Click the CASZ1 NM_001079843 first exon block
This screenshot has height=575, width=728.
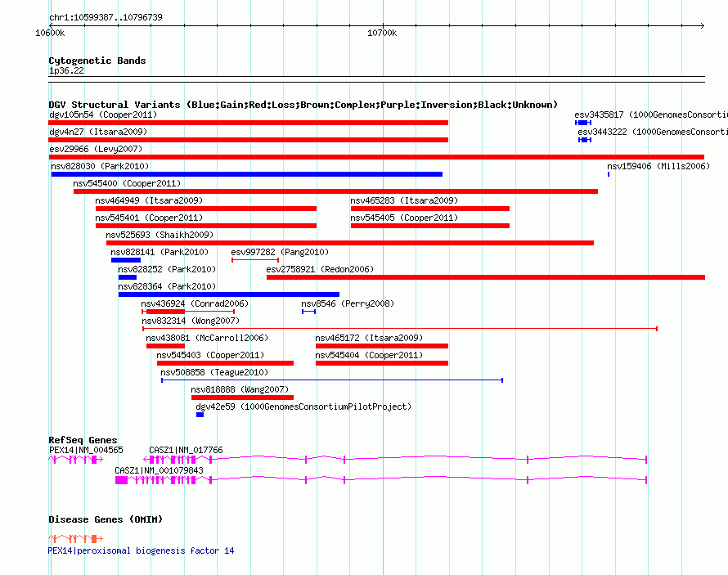coord(121,480)
